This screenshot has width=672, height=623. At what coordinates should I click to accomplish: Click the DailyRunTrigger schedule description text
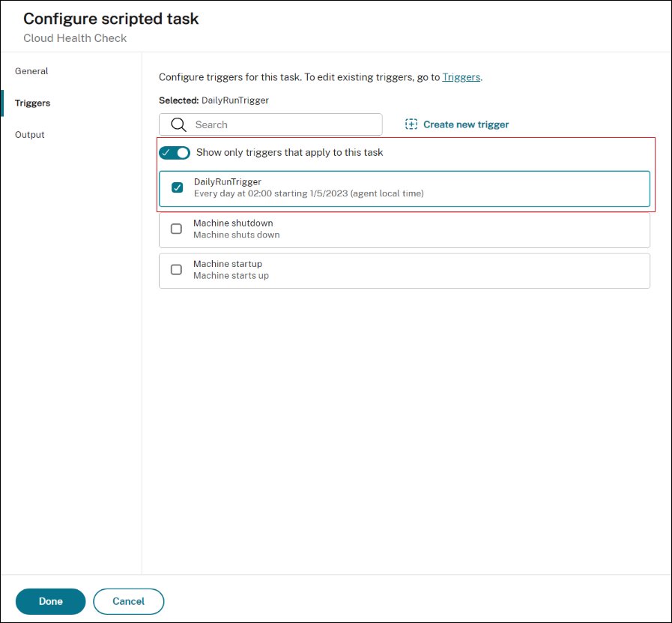[x=309, y=193]
